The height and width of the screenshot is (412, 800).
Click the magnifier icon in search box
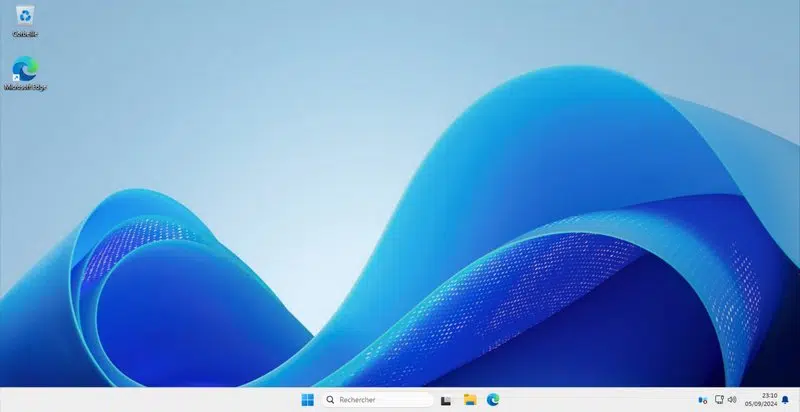click(x=331, y=400)
